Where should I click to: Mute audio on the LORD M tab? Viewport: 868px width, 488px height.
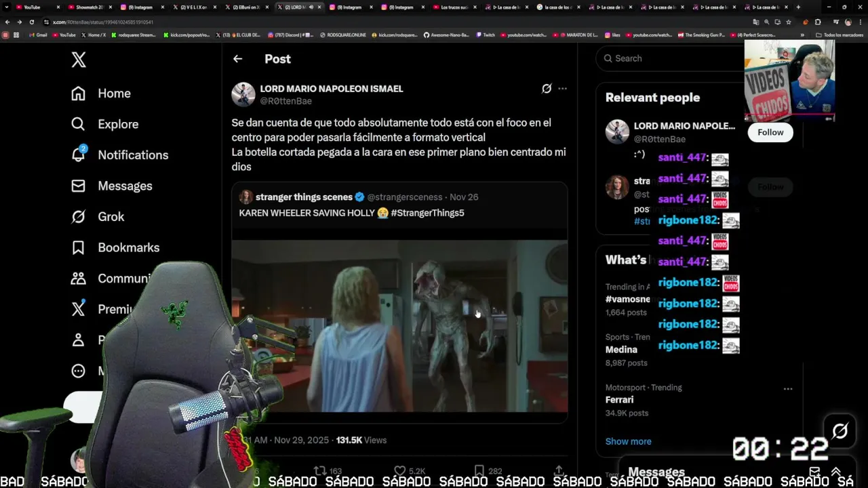(x=311, y=7)
